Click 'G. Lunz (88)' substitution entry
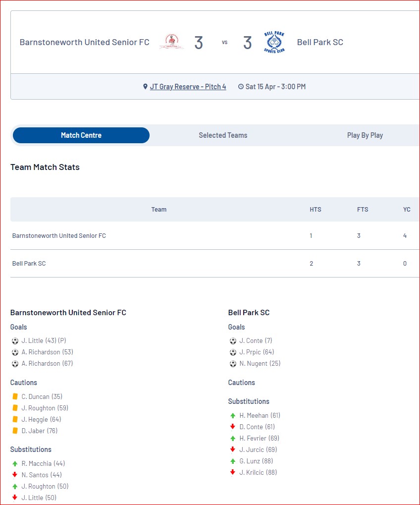The width and height of the screenshot is (420, 505). point(256,461)
